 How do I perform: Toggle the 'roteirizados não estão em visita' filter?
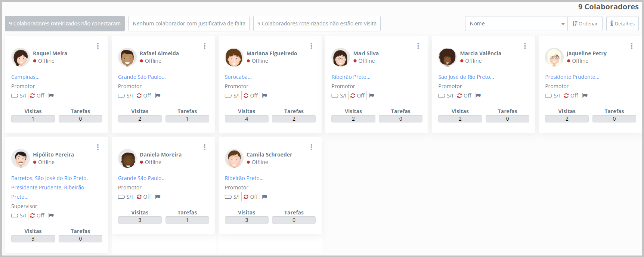317,24
